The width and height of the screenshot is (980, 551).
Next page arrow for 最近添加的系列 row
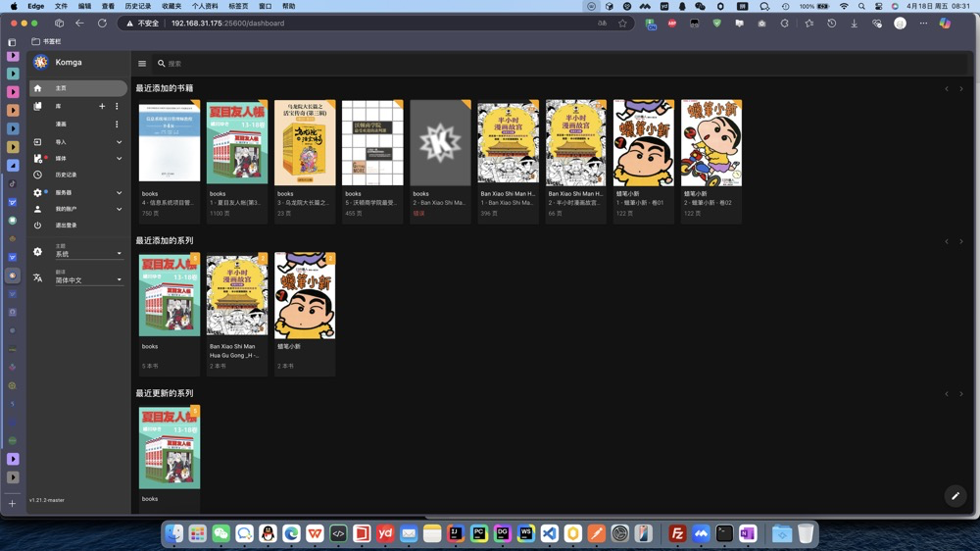click(x=961, y=241)
